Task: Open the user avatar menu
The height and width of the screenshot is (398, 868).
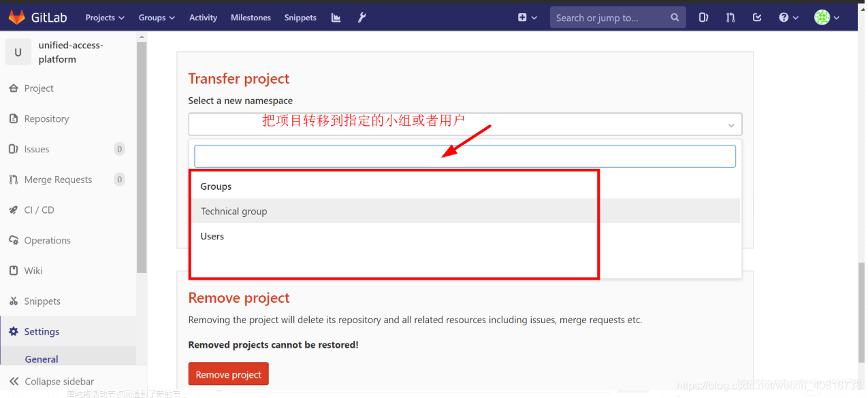Action: click(827, 18)
